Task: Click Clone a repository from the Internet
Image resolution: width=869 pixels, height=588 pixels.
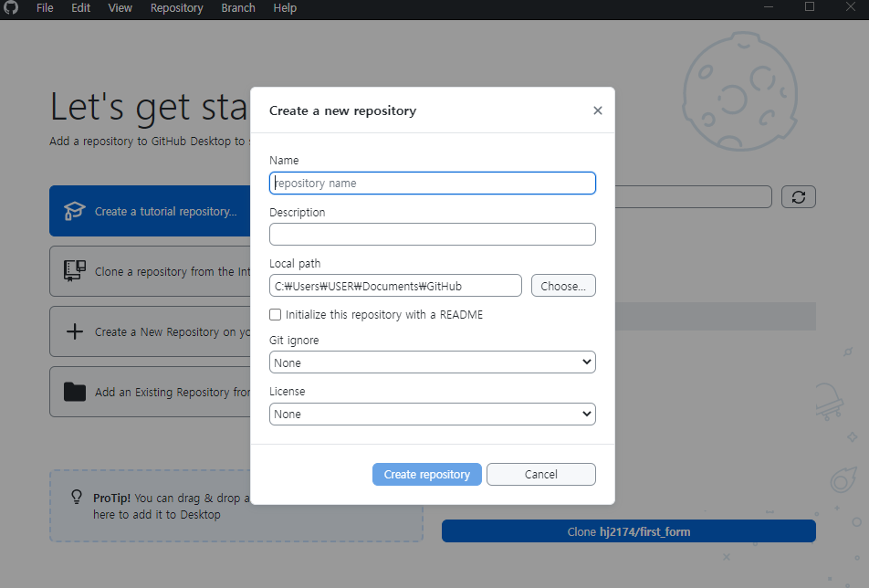Action: pos(150,271)
